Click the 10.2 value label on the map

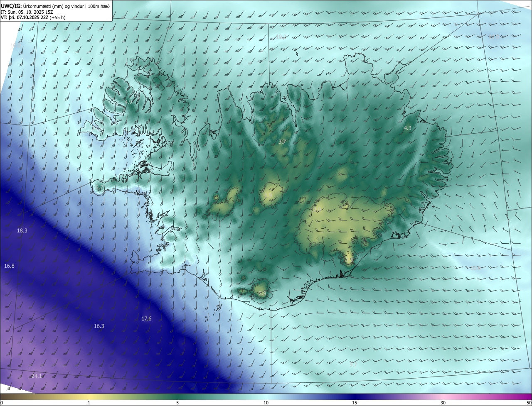coord(281,37)
